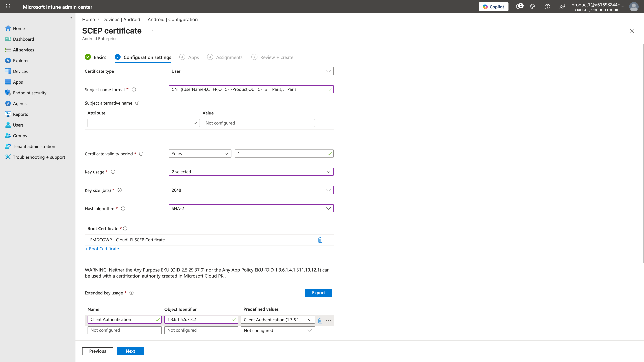Delete the FMDCOWP root certificate
644x362 pixels.
click(x=320, y=240)
